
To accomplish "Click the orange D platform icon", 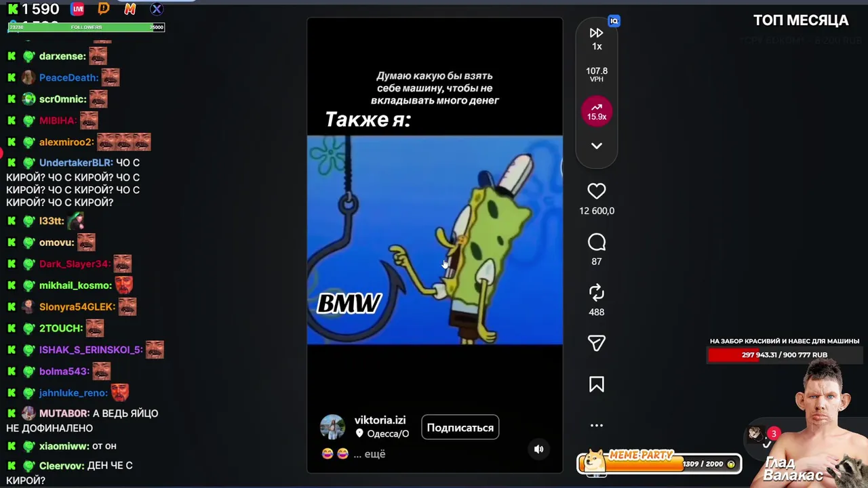I will pos(103,9).
